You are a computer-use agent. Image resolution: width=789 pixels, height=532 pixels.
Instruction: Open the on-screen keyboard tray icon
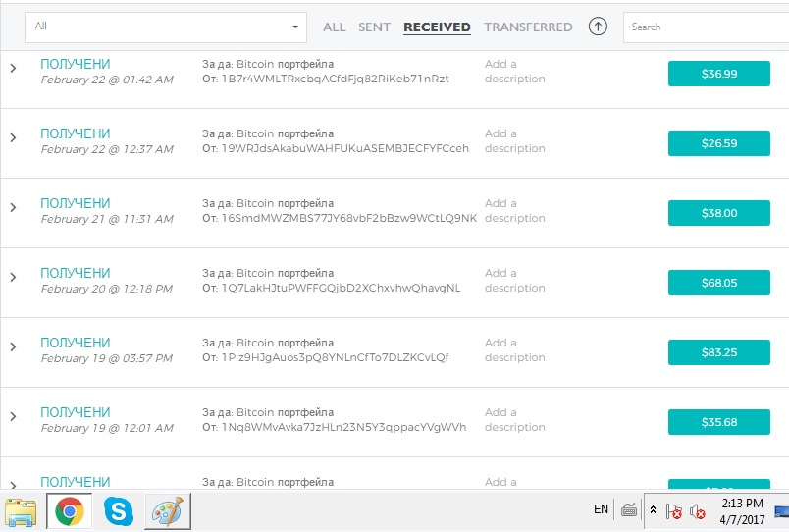pyautogui.click(x=628, y=510)
